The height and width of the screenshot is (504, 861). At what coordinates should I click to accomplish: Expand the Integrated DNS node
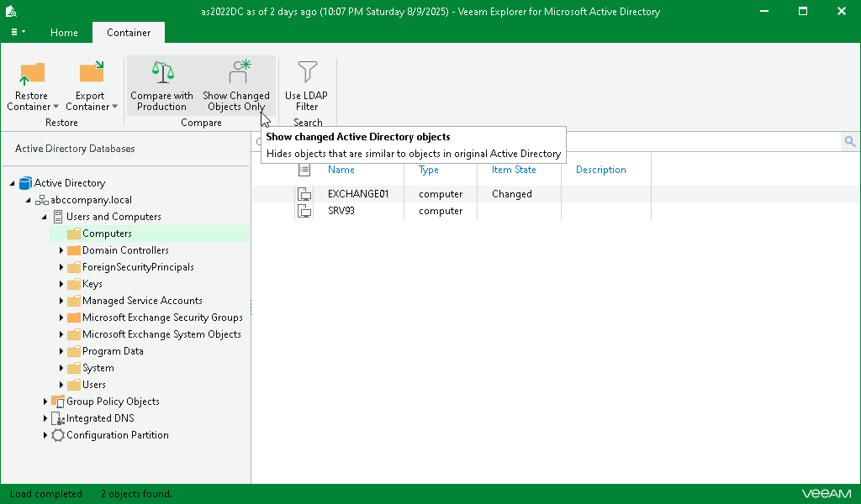45,418
